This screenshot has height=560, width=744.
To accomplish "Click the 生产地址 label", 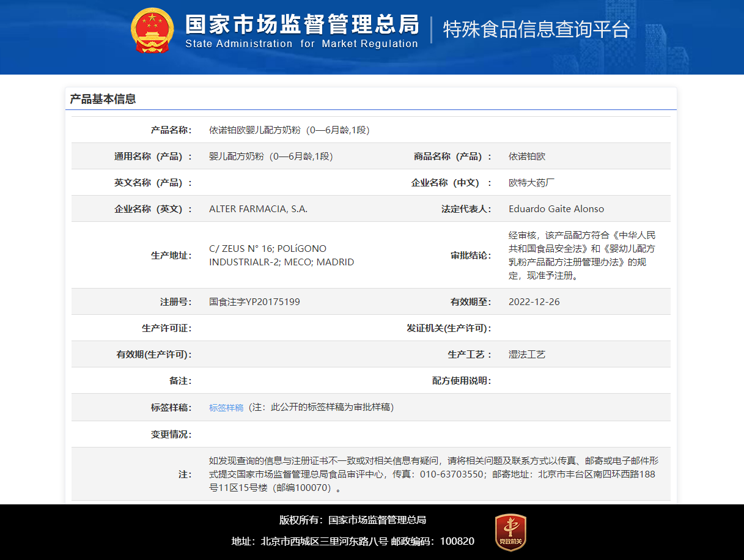I will pyautogui.click(x=171, y=256).
